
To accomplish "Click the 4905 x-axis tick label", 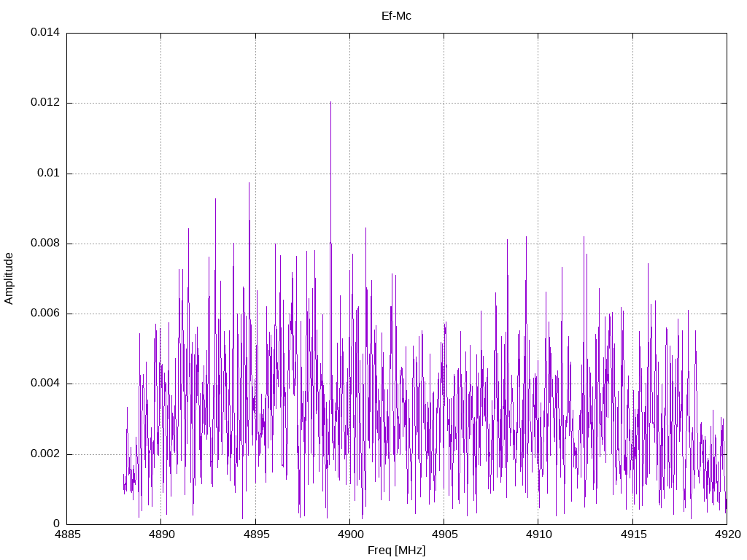I will pyautogui.click(x=444, y=534).
